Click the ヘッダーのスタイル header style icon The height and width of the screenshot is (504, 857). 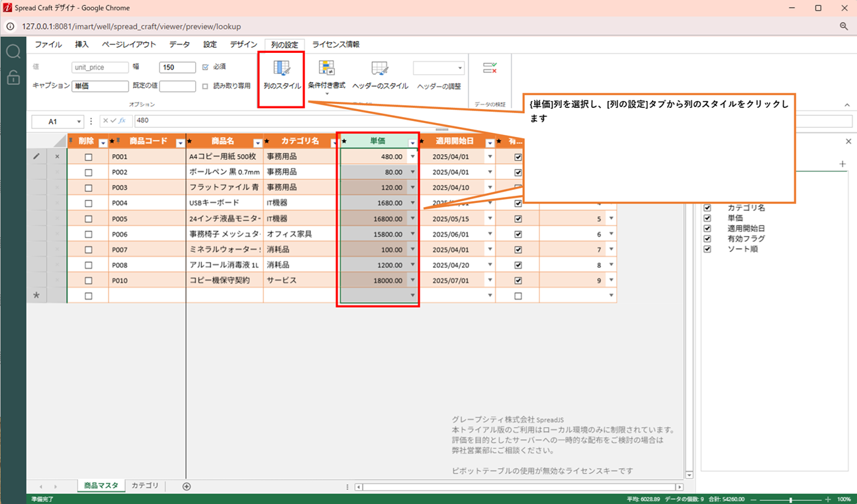click(380, 69)
